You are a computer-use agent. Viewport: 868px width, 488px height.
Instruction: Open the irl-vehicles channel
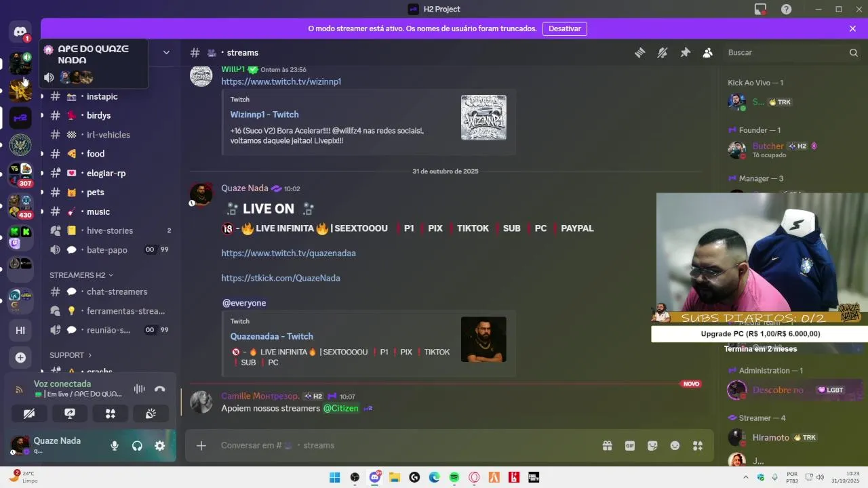[x=108, y=135]
